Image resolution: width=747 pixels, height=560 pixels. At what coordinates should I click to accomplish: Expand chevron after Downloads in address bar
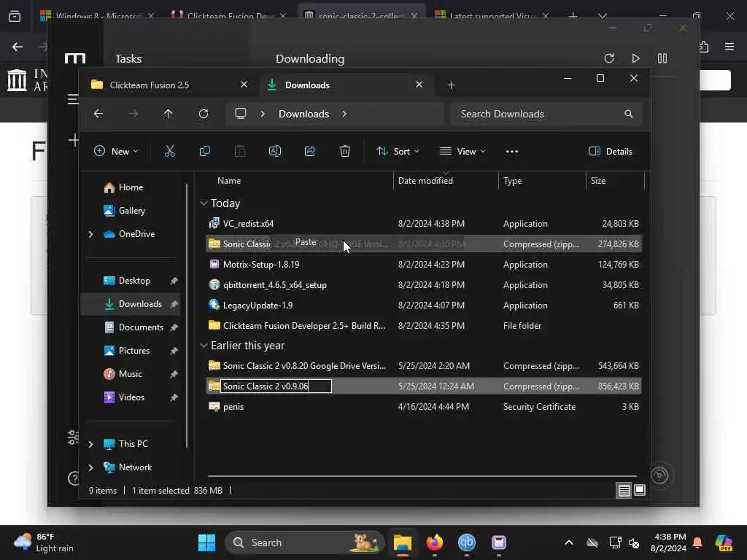click(x=344, y=114)
